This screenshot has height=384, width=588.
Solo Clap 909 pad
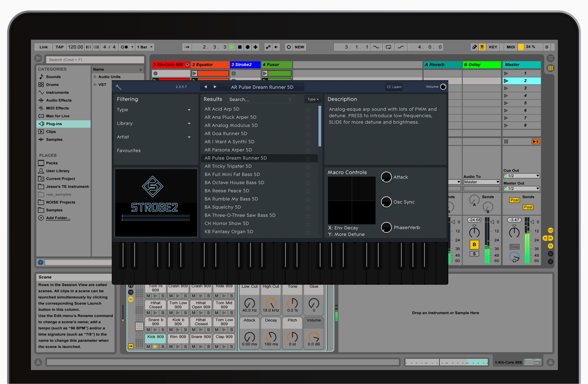pyautogui.click(x=232, y=346)
